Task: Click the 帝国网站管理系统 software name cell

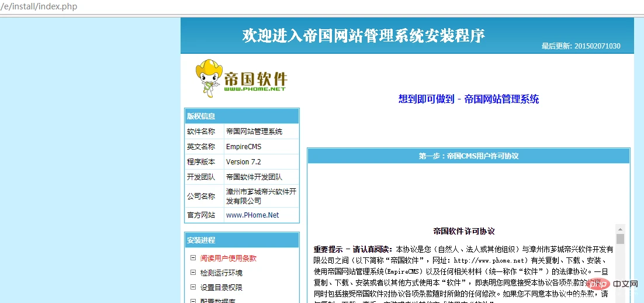Action: click(x=262, y=132)
